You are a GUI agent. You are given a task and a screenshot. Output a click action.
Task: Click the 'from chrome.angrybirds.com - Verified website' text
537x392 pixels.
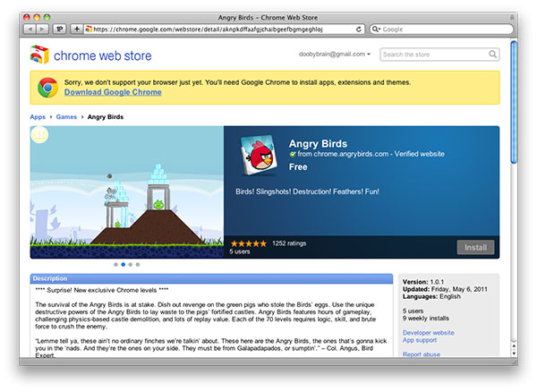tap(371, 154)
